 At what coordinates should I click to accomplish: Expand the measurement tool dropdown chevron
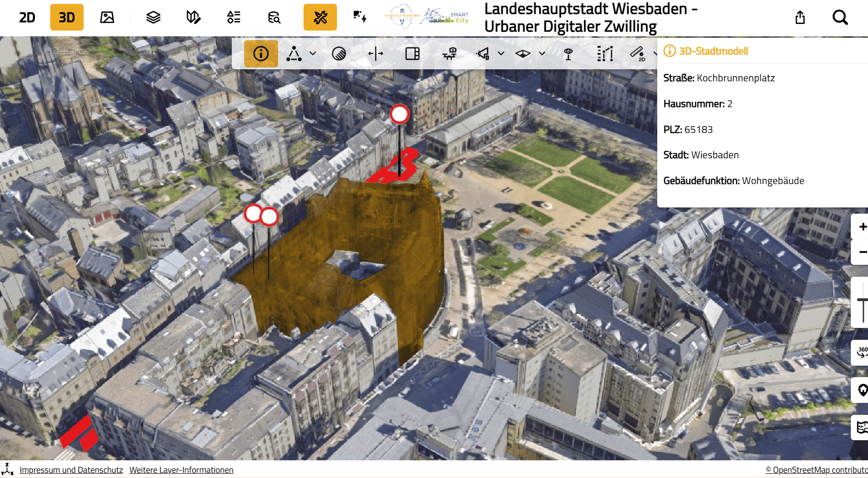pyautogui.click(x=313, y=54)
